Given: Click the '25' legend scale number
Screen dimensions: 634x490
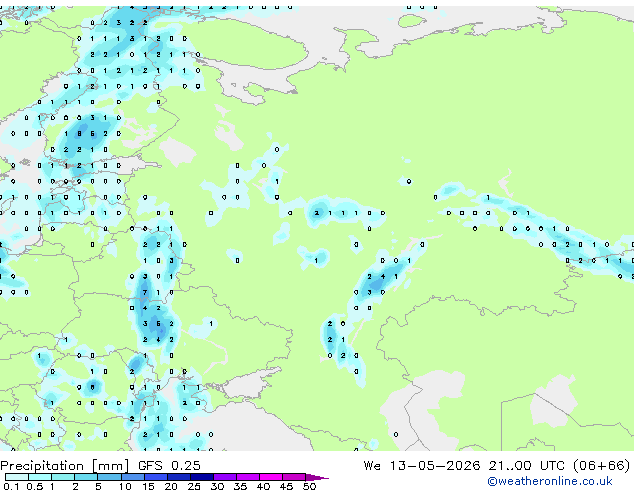Looking at the screenshot, I should [x=194, y=486].
